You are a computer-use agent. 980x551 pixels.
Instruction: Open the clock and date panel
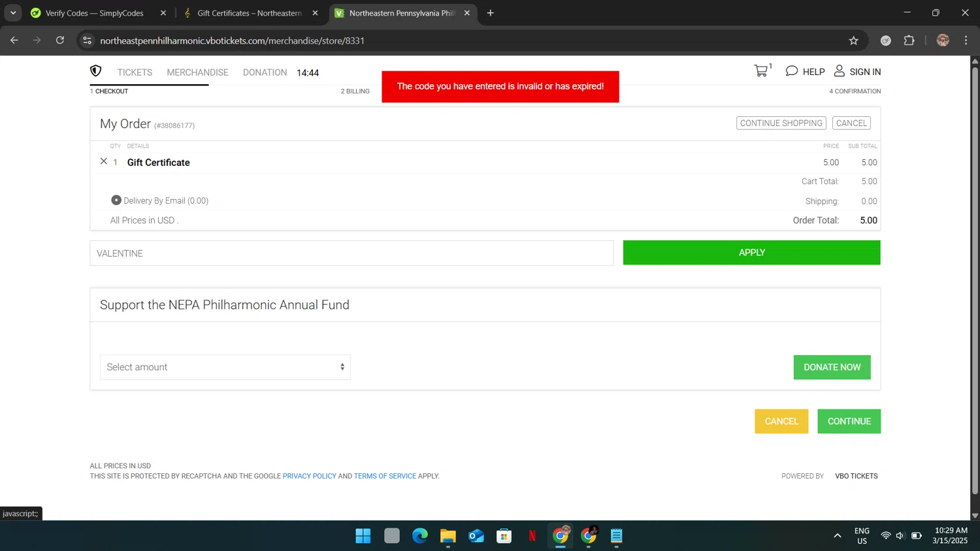951,535
